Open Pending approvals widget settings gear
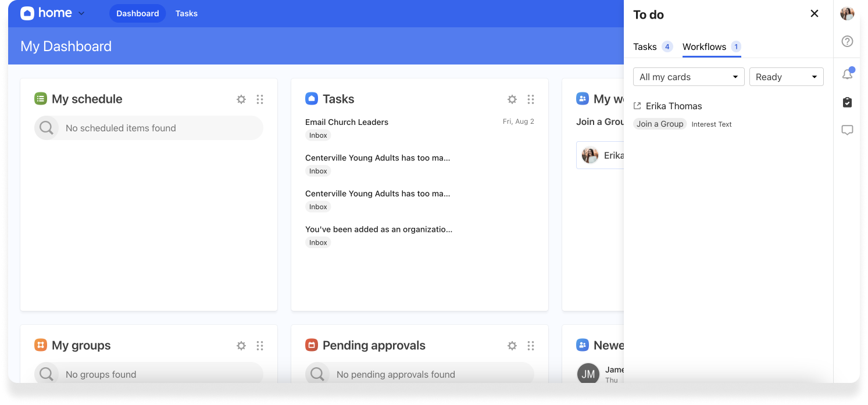This screenshot has height=405, width=868. point(512,346)
